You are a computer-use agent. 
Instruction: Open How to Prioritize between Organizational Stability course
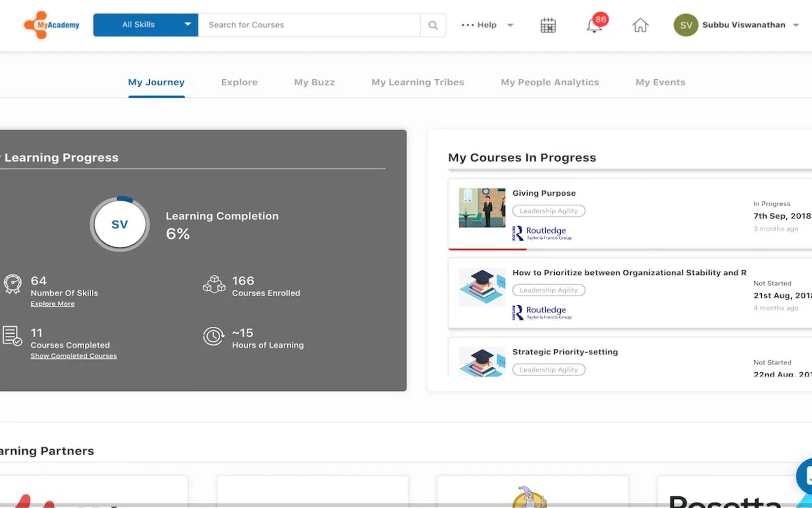pyautogui.click(x=629, y=272)
